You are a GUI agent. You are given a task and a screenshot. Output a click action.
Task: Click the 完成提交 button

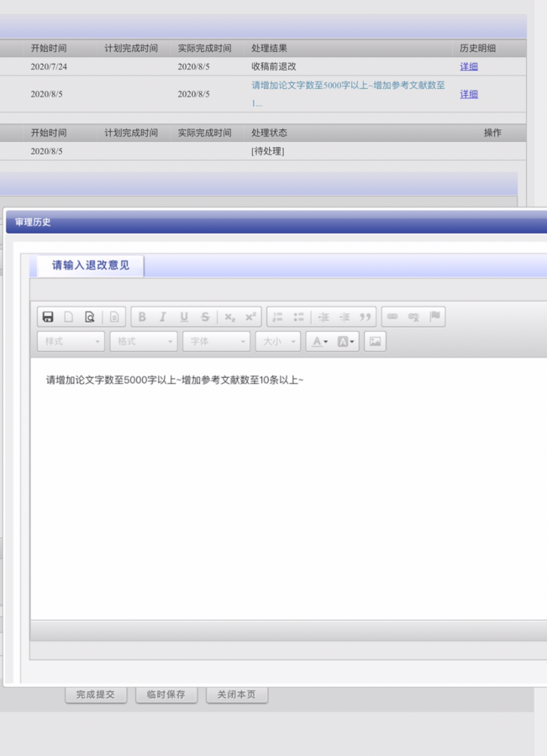pos(96,695)
